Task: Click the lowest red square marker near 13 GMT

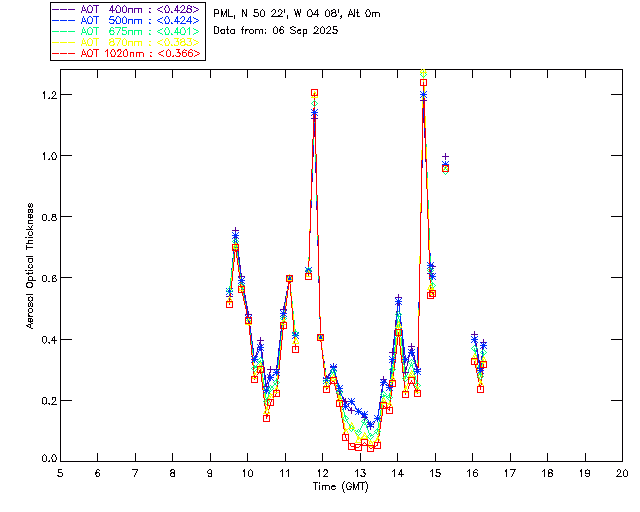Action: pos(358,447)
